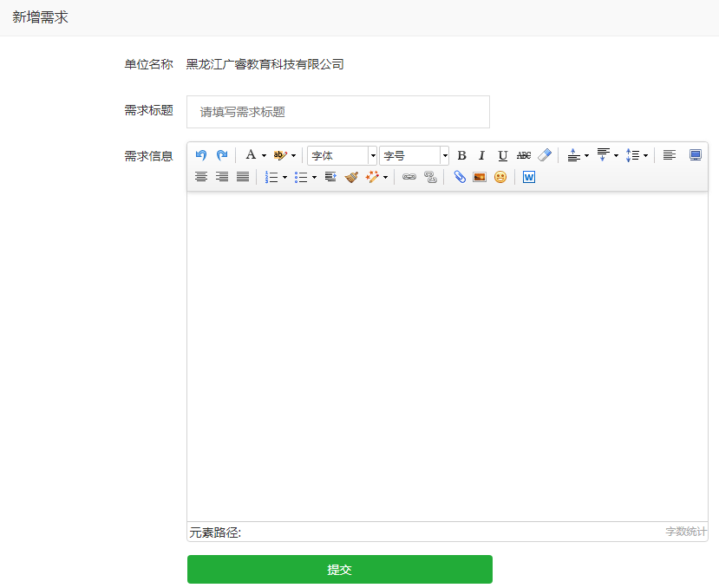719x588 pixels.
Task: Toggle italic text formatting
Action: (x=482, y=155)
